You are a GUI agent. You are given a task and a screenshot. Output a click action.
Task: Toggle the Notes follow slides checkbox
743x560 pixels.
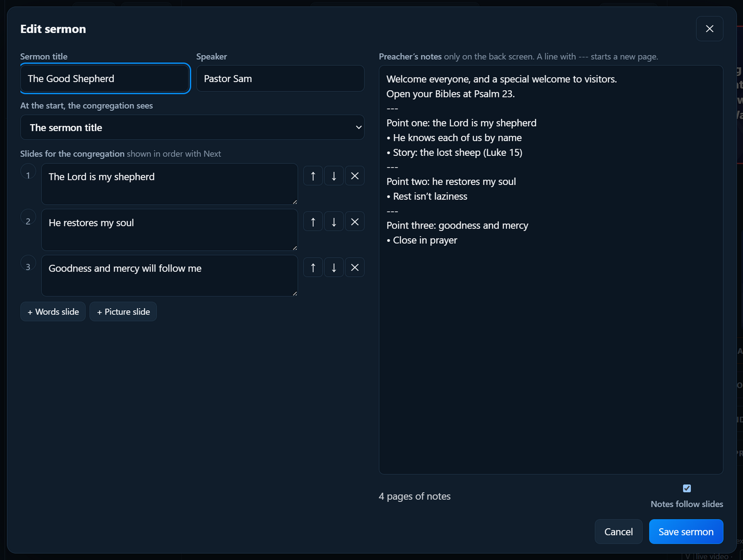687,488
